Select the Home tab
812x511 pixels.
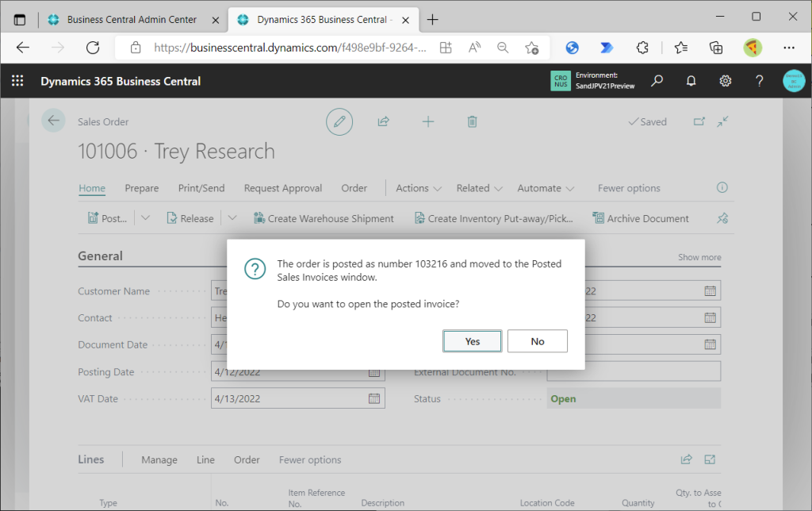pyautogui.click(x=92, y=188)
